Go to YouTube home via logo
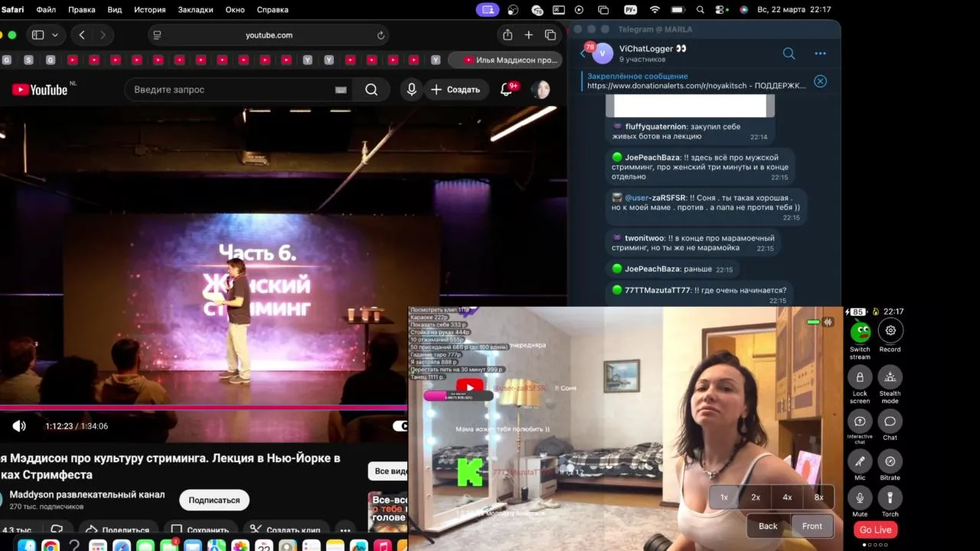This screenshot has height=551, width=980. (x=40, y=90)
